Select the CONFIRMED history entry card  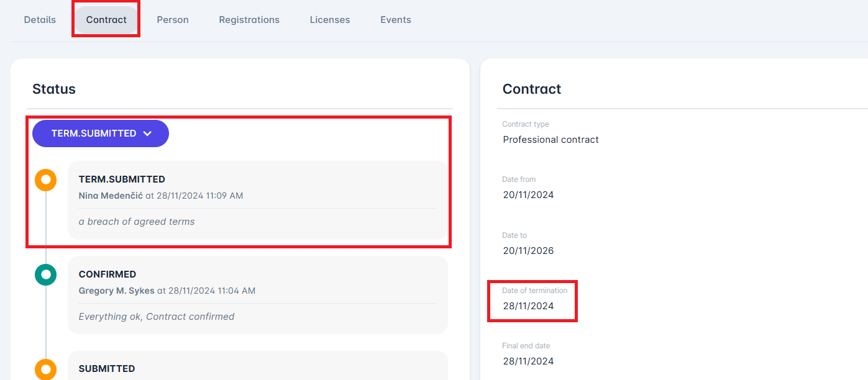point(257,295)
